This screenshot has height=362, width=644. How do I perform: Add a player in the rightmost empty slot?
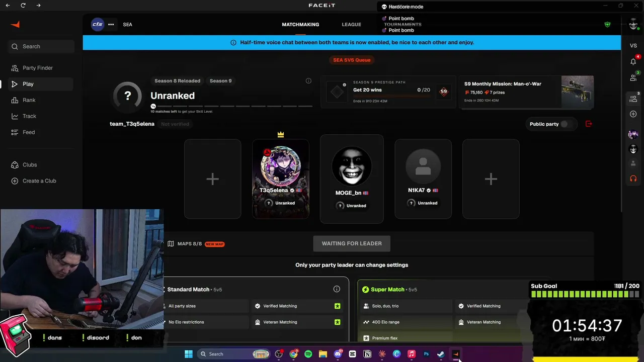[491, 179]
